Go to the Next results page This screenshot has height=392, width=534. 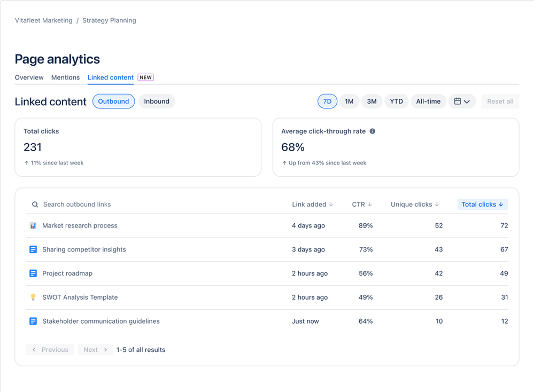click(95, 350)
